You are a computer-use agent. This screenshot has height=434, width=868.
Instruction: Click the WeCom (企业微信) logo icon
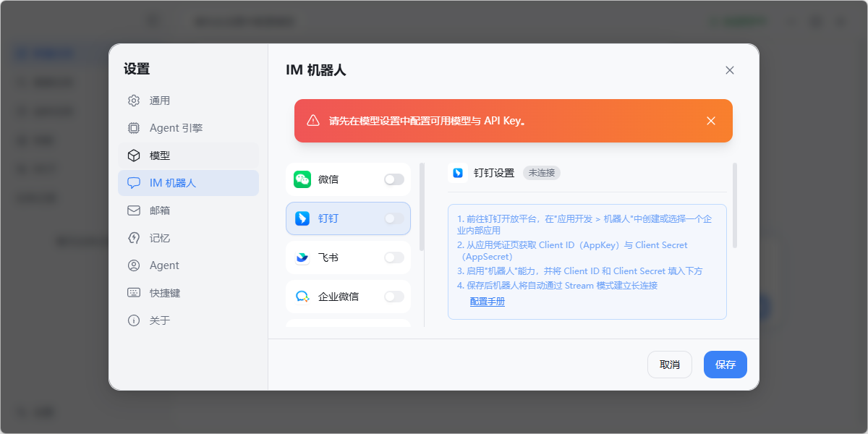(x=302, y=297)
